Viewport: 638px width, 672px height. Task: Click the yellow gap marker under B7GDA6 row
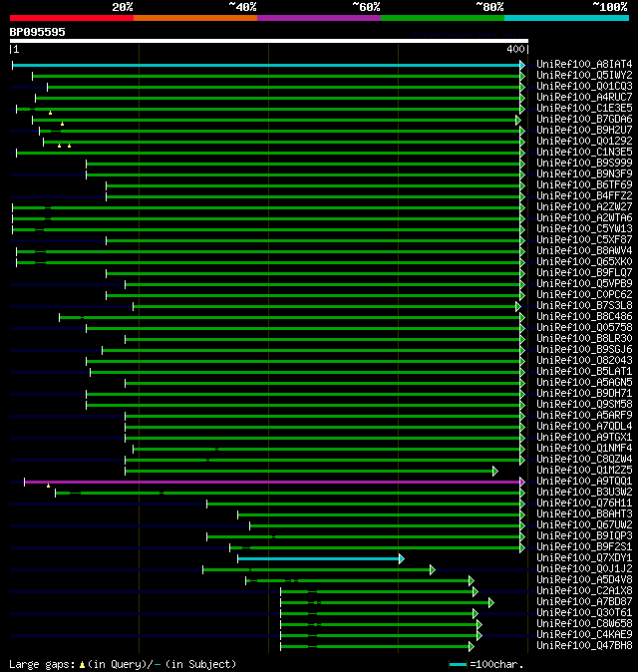(x=62, y=124)
